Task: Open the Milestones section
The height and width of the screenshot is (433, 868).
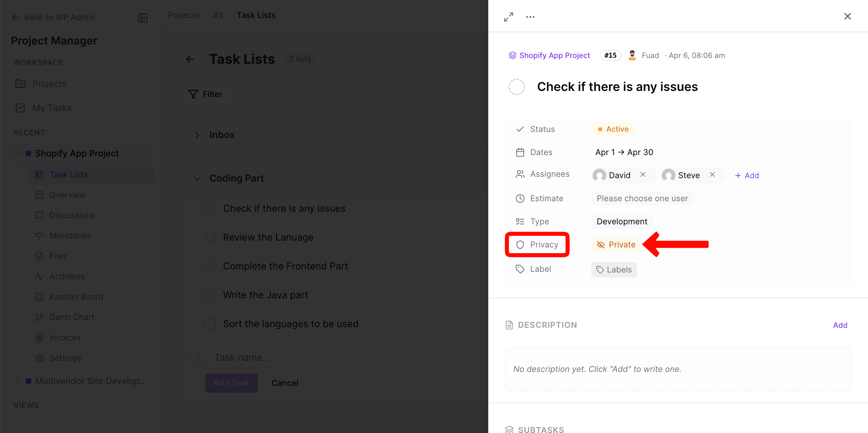Action: pos(70,236)
